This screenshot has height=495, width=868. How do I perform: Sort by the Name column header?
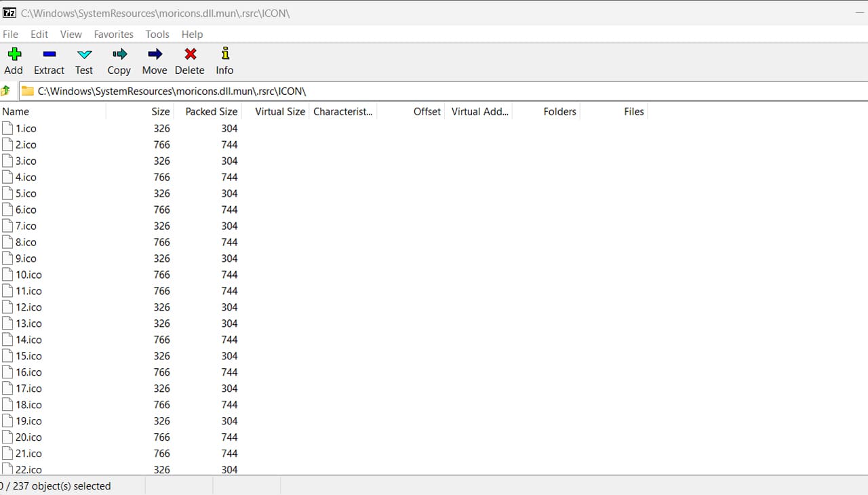click(53, 111)
